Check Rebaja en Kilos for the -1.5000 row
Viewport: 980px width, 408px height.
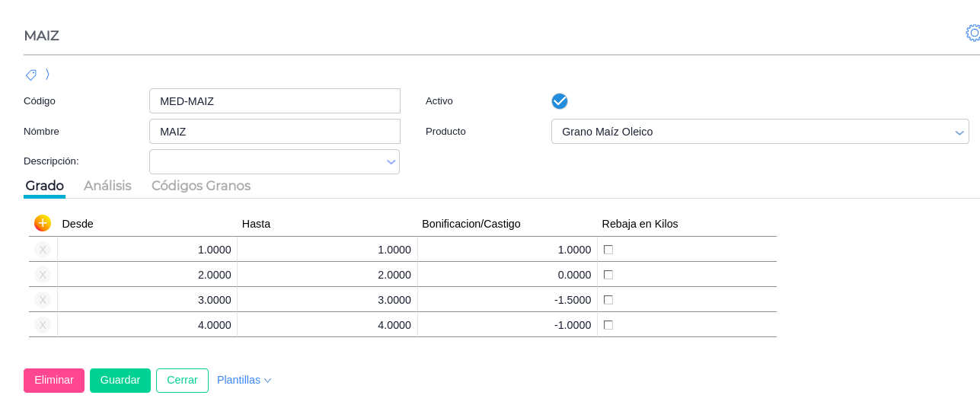coord(608,300)
